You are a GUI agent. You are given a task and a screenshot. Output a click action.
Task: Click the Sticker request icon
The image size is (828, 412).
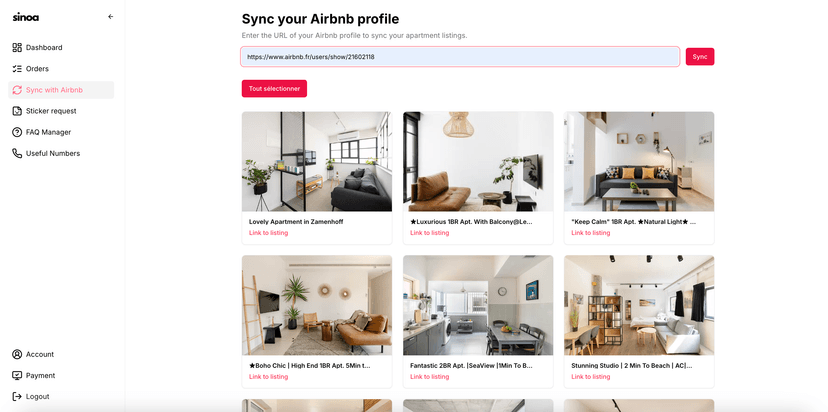[17, 111]
